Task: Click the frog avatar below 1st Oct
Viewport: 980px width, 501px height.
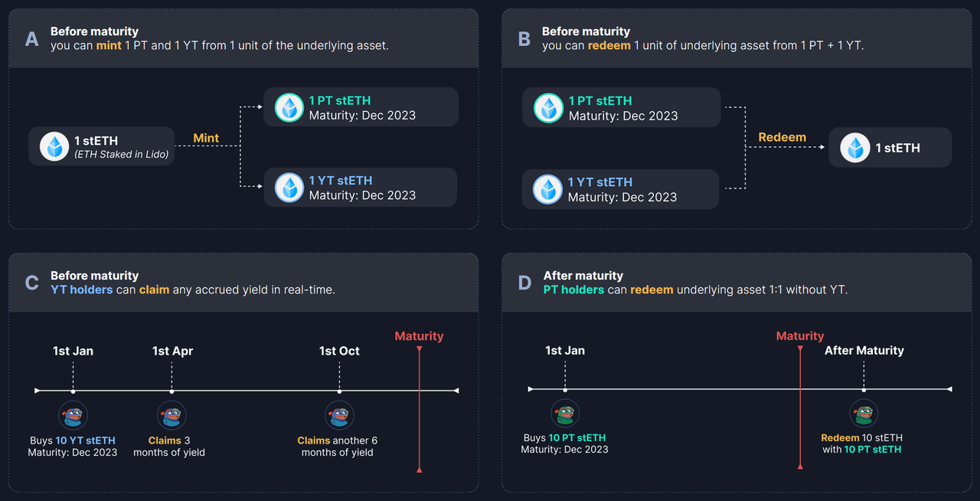Action: pos(339,415)
